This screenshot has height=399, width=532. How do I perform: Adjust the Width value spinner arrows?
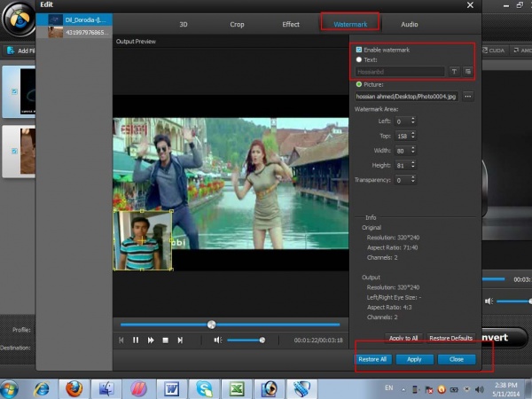(x=412, y=150)
